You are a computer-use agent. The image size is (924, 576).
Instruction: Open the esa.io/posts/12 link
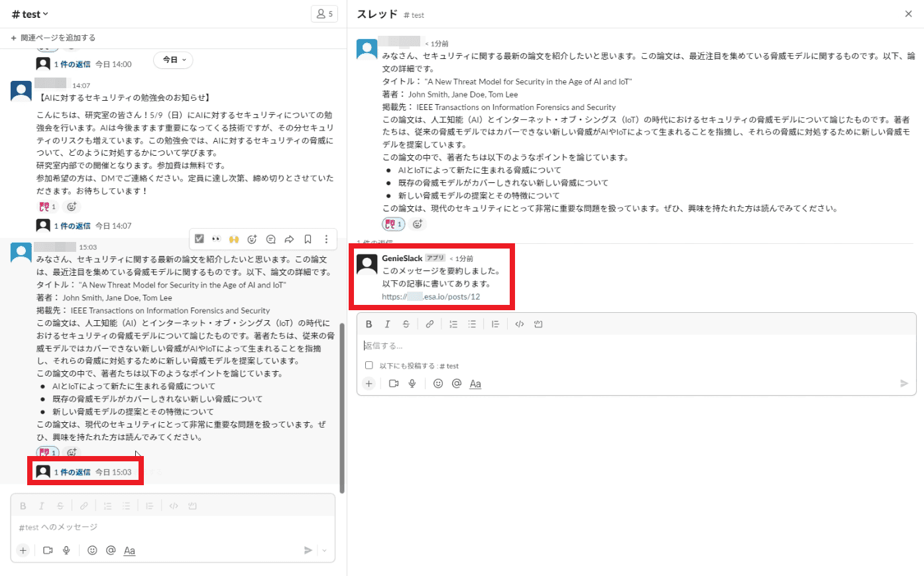431,296
